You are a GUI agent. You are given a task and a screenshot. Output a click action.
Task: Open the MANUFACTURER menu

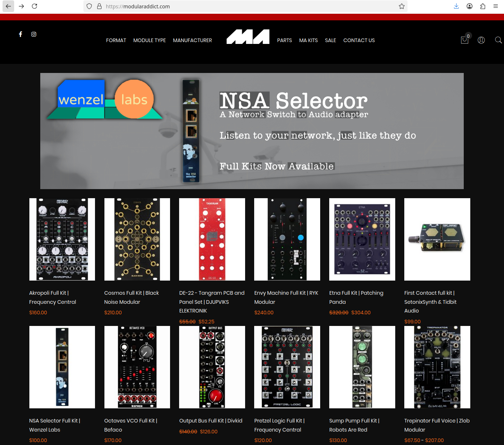tap(193, 40)
